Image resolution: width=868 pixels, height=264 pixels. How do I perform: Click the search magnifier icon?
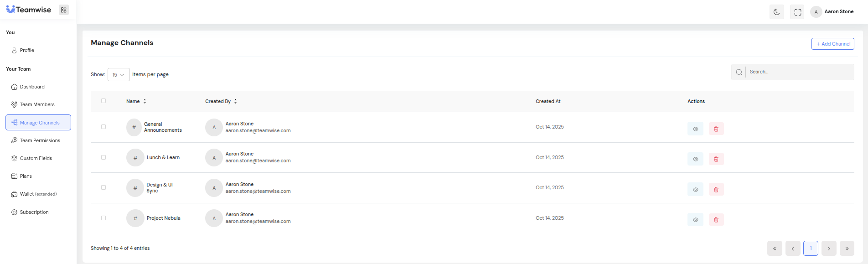click(x=739, y=72)
